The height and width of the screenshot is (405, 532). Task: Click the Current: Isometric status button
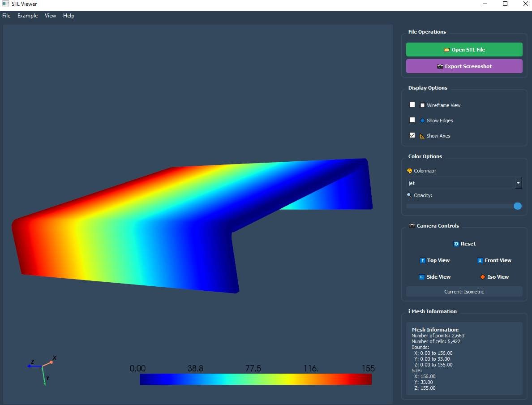(464, 292)
